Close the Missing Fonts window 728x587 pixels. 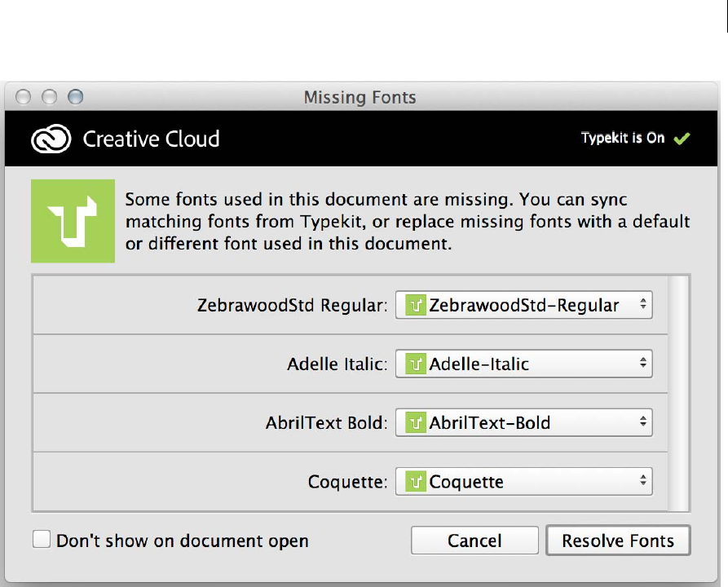click(23, 97)
